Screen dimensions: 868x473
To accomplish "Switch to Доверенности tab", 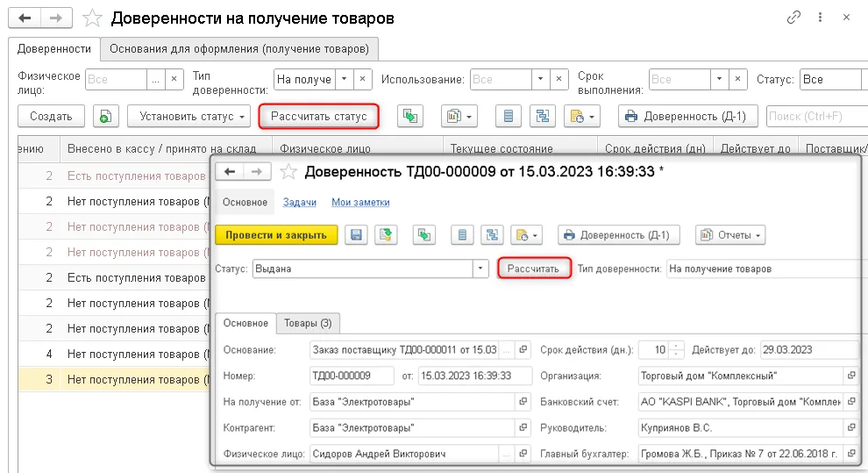I will tap(54, 49).
